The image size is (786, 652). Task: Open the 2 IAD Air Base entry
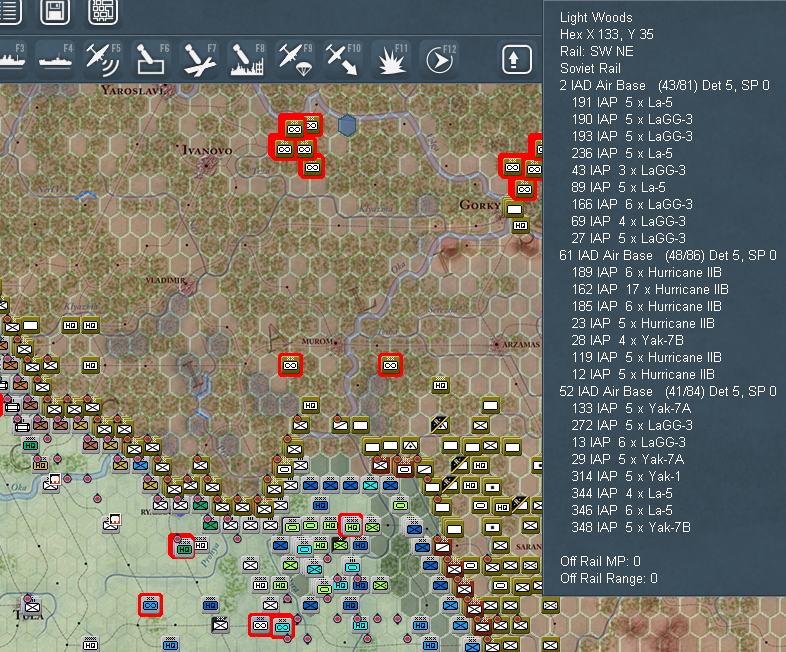[664, 85]
